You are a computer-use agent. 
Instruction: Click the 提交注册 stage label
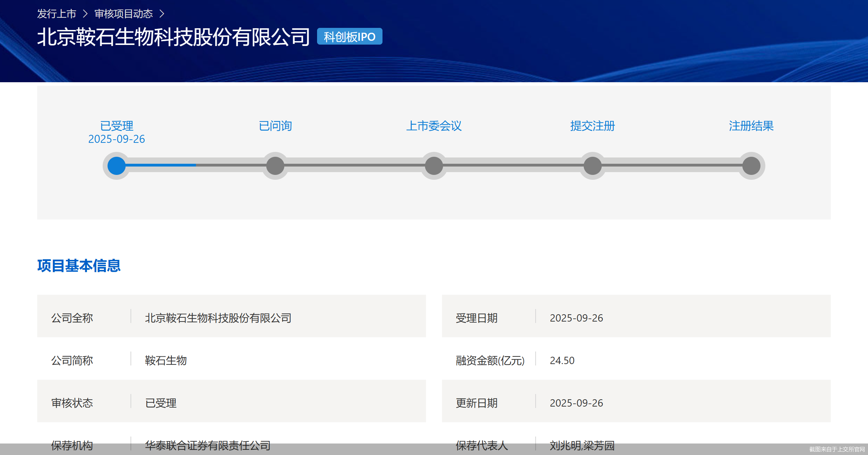click(x=593, y=126)
